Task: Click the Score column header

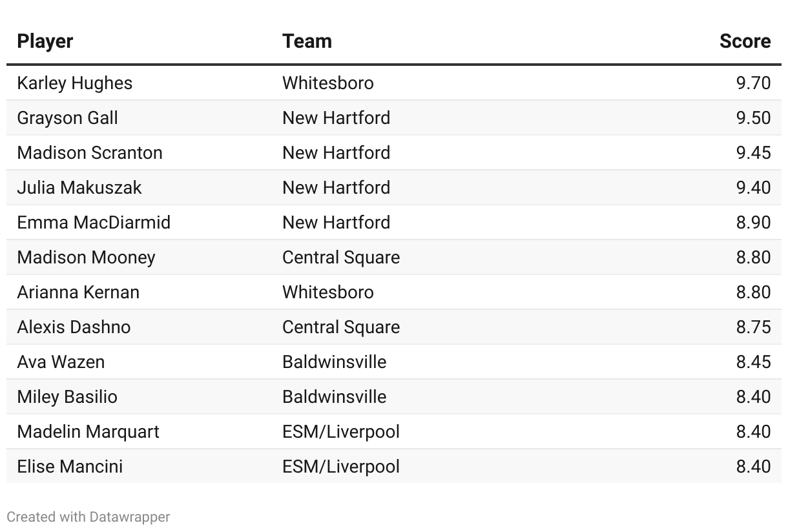Action: click(745, 41)
